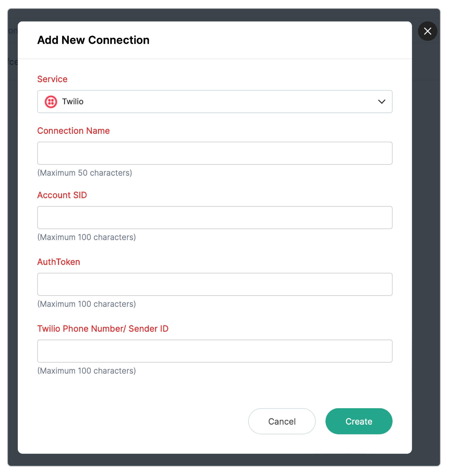
Task: Click the character limit hint below AuthToken
Action: (x=87, y=304)
